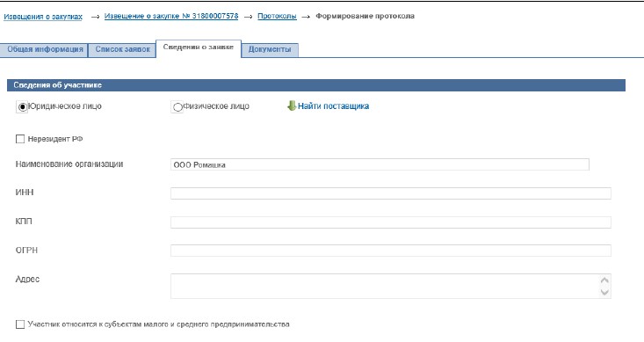Screen dimensions: 644x342
Task: Click the Сведения об участнике section header
Action: click(316, 85)
